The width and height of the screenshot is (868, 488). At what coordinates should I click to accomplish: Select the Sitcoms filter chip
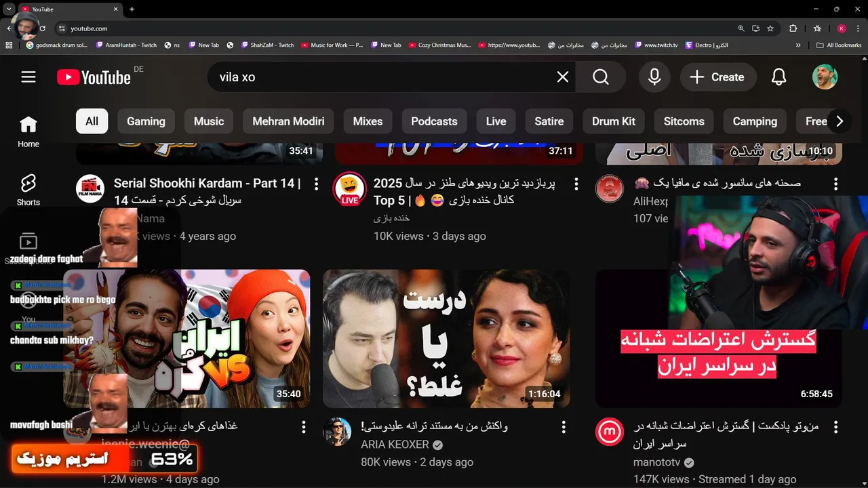point(684,121)
